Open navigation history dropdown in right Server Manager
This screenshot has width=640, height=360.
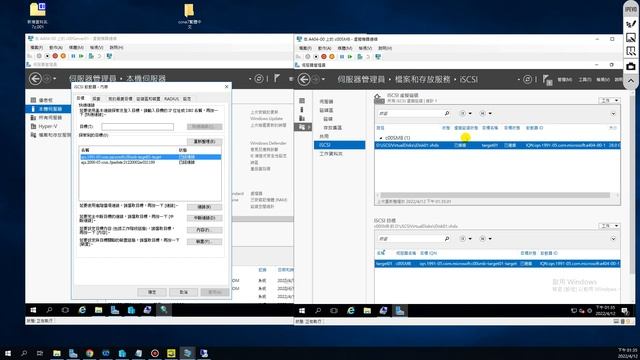point(323,79)
